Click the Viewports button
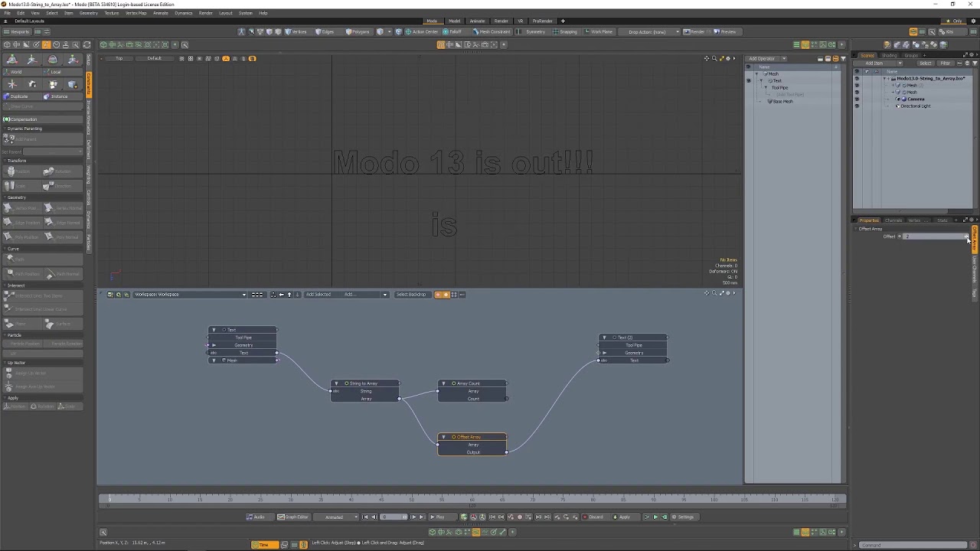 coord(18,32)
